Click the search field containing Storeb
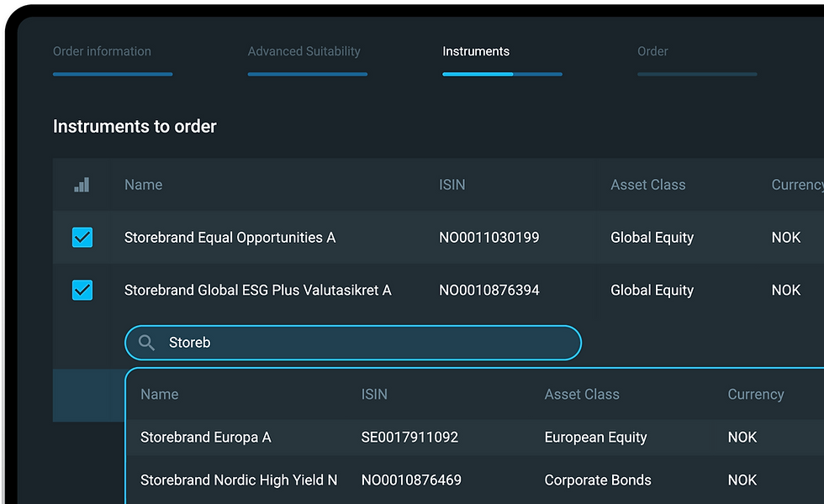This screenshot has height=504, width=824. tap(353, 343)
